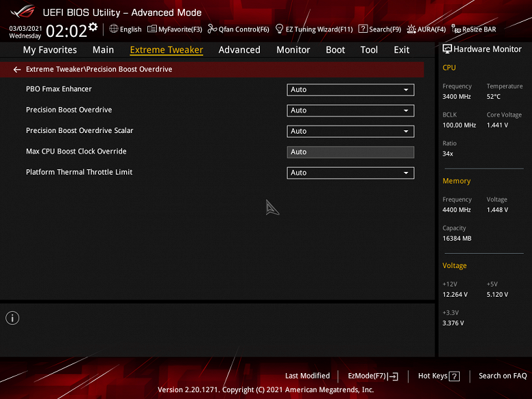
Task: Click the info circle icon
Action: 12,318
